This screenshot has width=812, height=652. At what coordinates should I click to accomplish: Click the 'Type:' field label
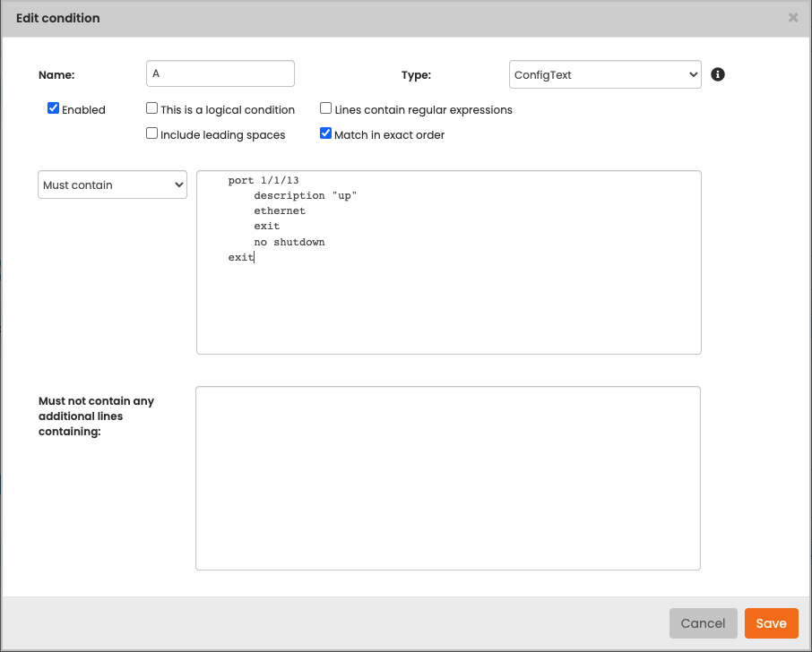coord(416,75)
